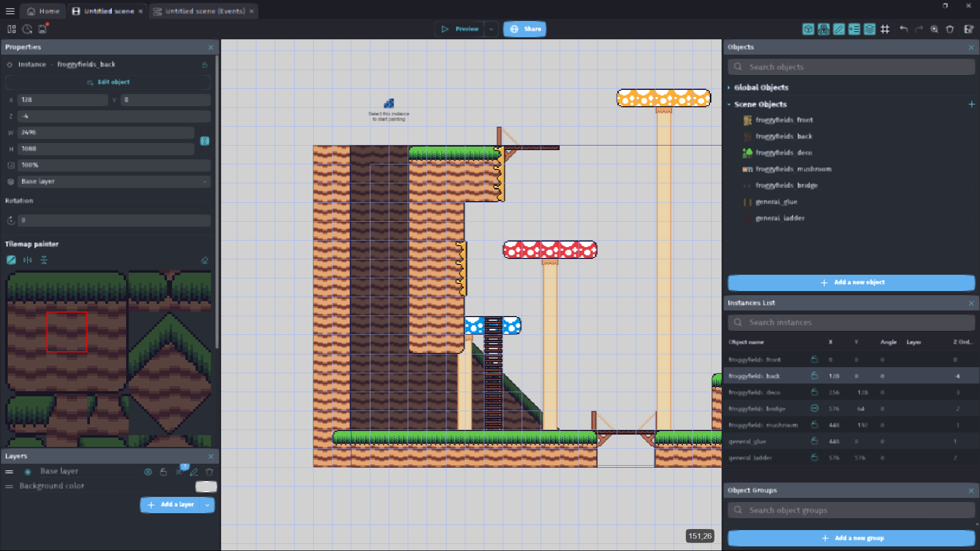Open the Home tab
The height and width of the screenshot is (551, 980).
43,11
